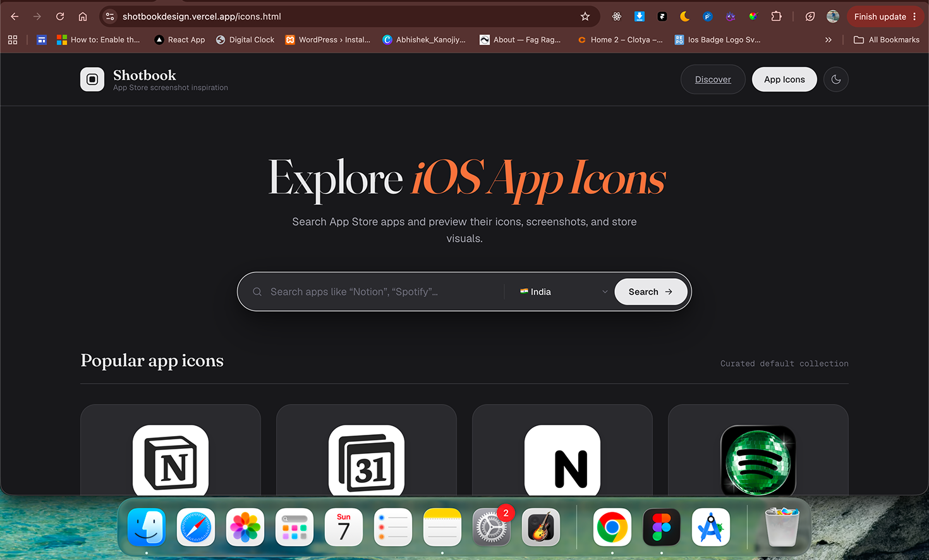
Task: Open the Notion Calendar 31 icon card
Action: tap(367, 450)
